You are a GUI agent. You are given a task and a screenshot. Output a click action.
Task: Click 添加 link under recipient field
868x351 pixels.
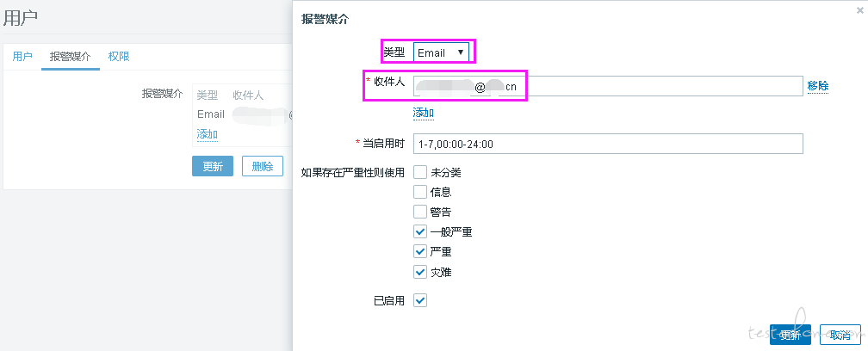point(423,114)
